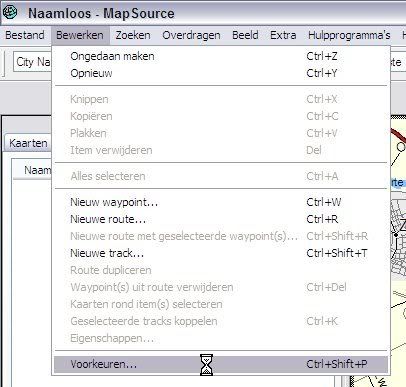The image size is (406, 387).
Task: Open the Beeld menu
Action: tap(245, 35)
